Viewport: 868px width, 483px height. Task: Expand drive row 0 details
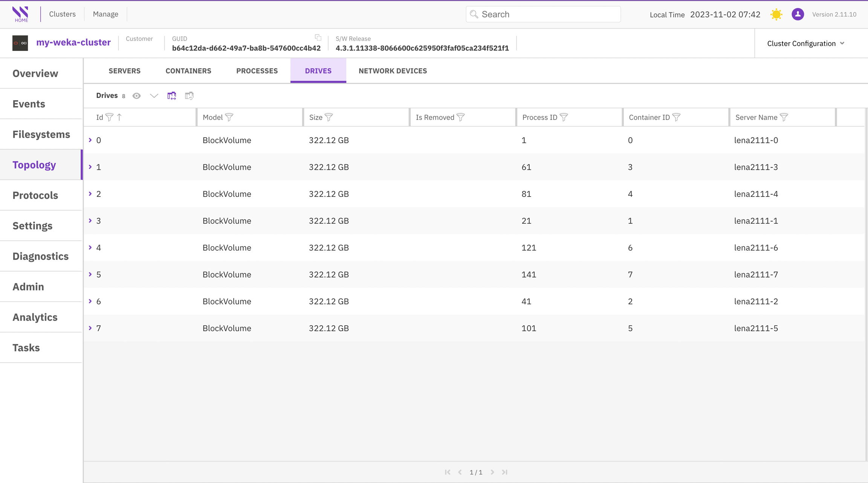tap(90, 140)
